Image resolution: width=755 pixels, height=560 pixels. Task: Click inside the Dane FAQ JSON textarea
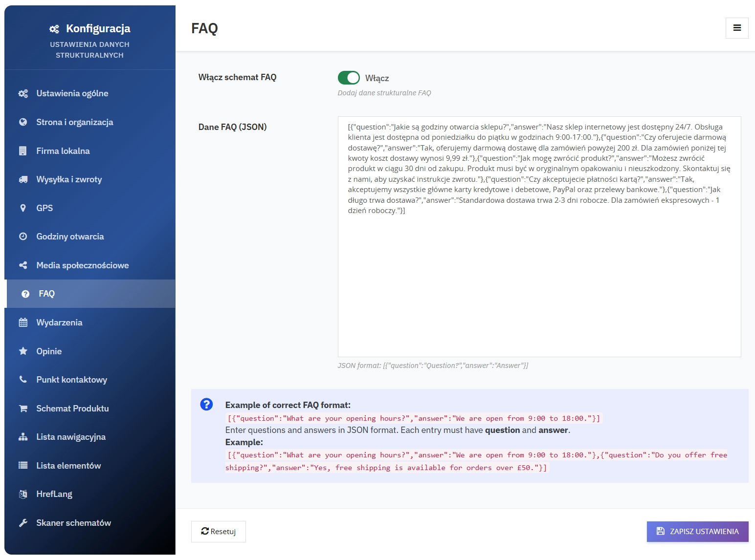tap(539, 283)
